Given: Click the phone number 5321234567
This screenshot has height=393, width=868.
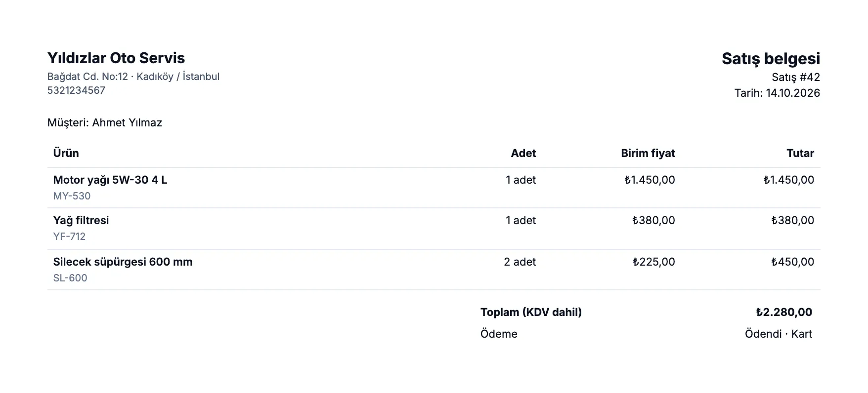Looking at the screenshot, I should click(x=76, y=90).
